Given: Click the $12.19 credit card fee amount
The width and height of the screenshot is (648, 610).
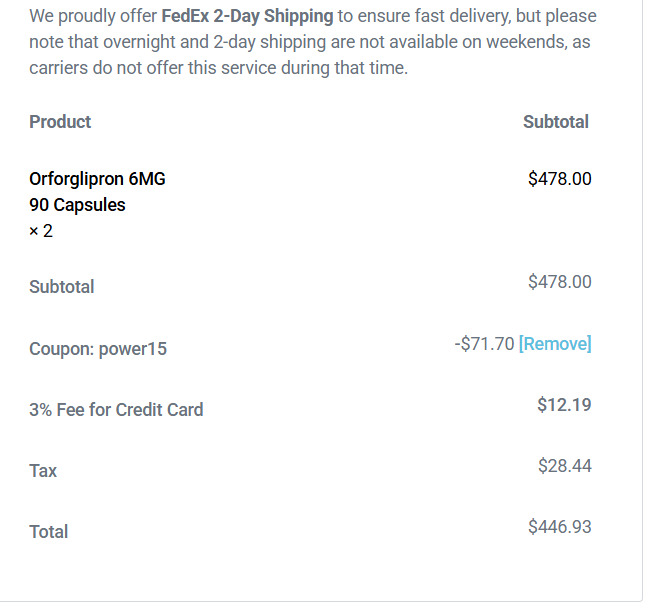Looking at the screenshot, I should point(564,405).
